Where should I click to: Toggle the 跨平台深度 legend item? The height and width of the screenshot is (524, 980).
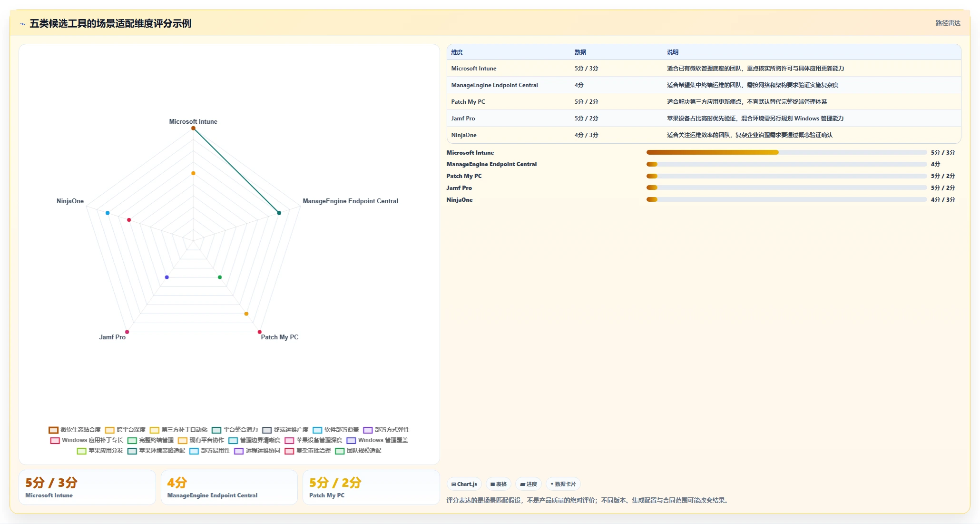tap(125, 430)
